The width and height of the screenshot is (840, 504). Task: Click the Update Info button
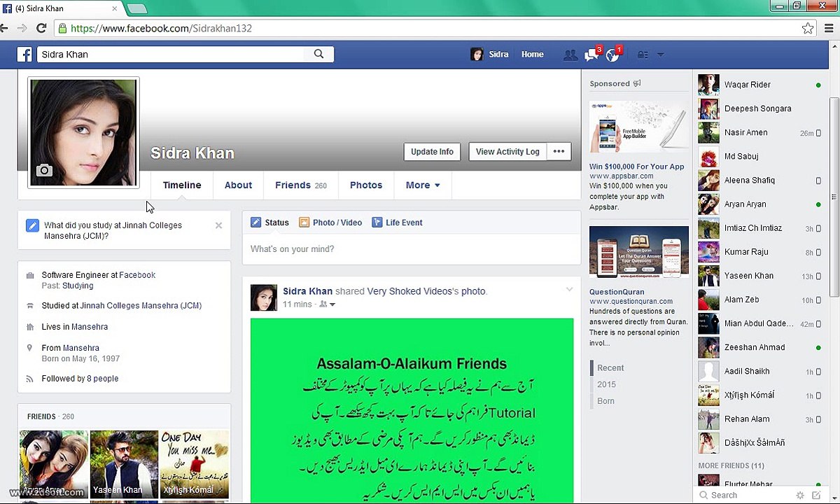coord(432,151)
